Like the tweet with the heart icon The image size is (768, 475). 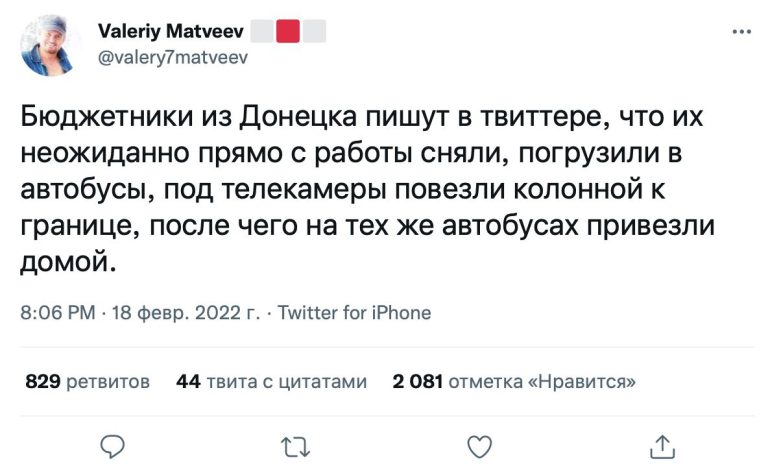(480, 447)
